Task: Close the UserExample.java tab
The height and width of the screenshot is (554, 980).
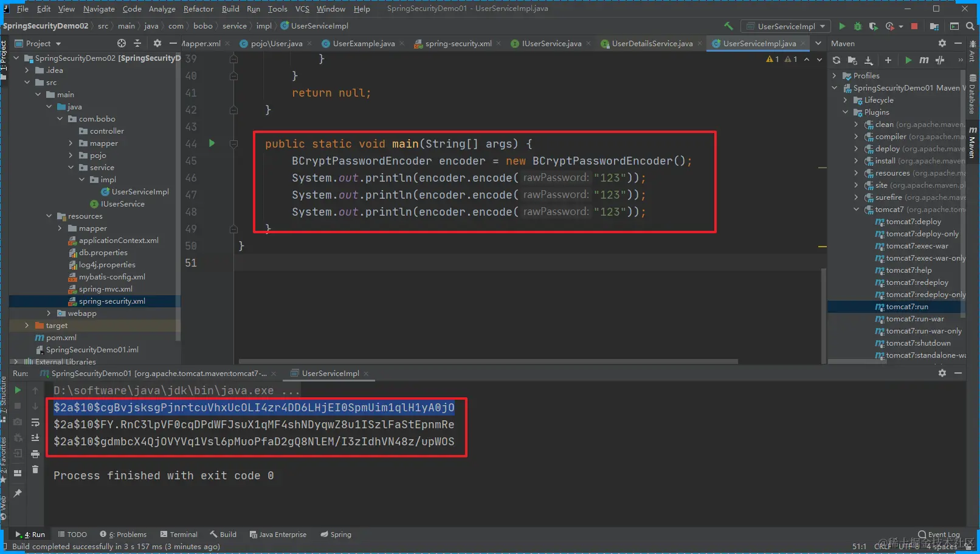Action: tap(402, 43)
